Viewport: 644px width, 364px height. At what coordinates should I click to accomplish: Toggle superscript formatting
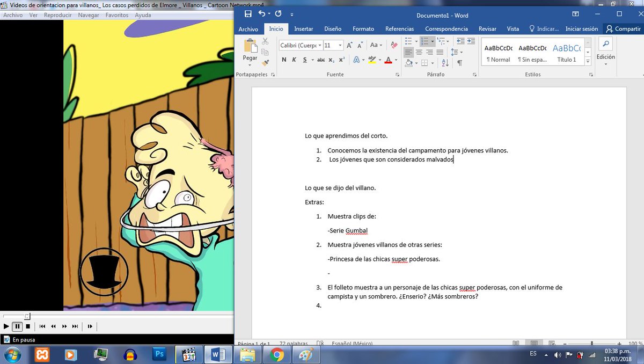(341, 60)
